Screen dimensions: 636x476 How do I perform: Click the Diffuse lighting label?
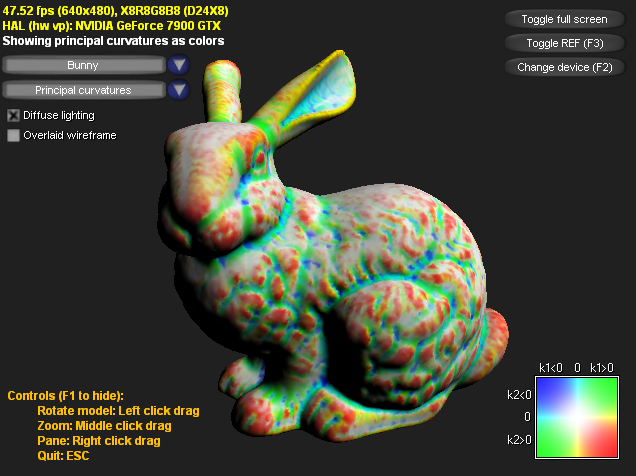point(59,116)
